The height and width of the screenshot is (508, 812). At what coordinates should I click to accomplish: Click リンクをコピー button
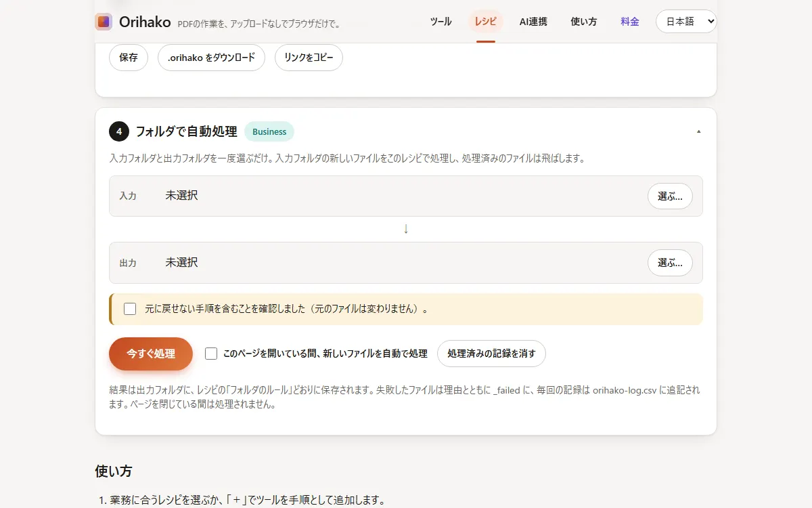[x=309, y=58]
